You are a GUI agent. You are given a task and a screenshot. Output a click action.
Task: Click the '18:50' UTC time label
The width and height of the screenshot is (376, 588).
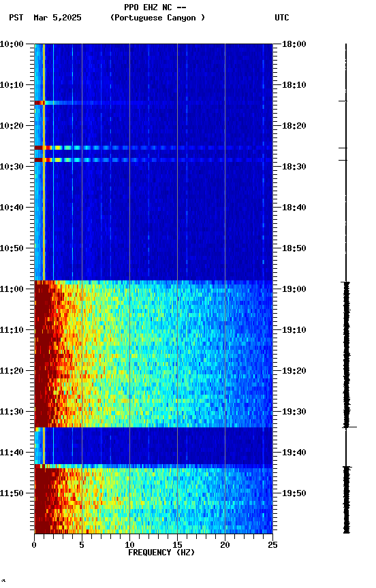pos(294,248)
